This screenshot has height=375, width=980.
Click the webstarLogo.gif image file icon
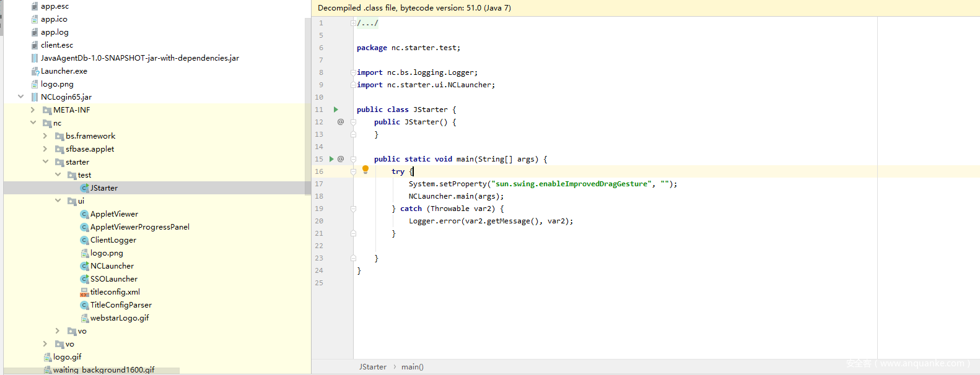[x=84, y=318]
